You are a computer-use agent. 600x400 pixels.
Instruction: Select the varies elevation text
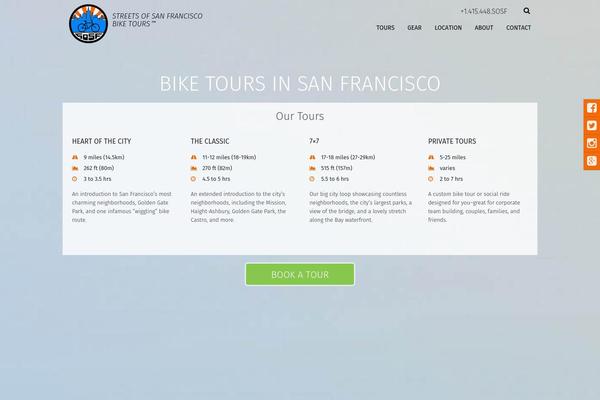tap(447, 168)
